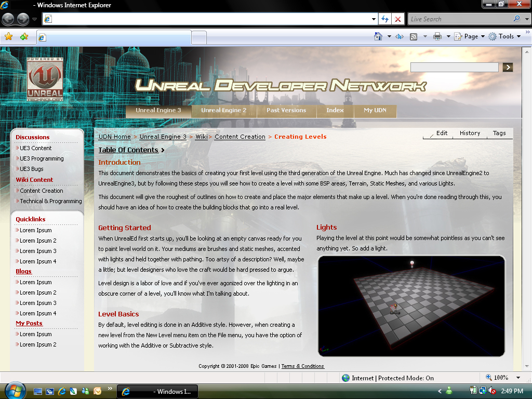Expand the Quick Launch overflow chevron
This screenshot has height=399, width=532.
[x=110, y=389]
